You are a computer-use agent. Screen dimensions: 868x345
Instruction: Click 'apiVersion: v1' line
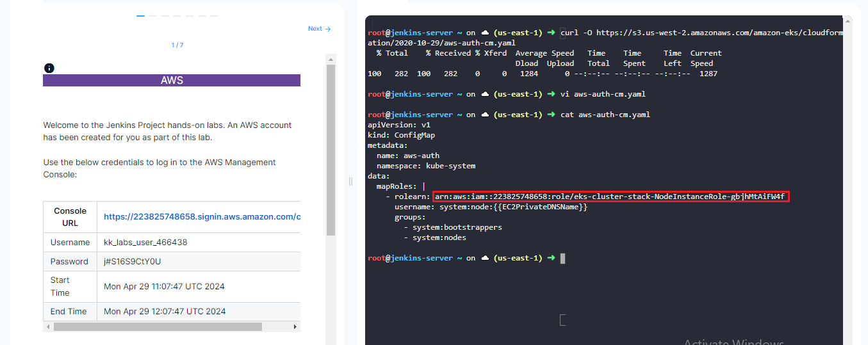pyautogui.click(x=399, y=125)
